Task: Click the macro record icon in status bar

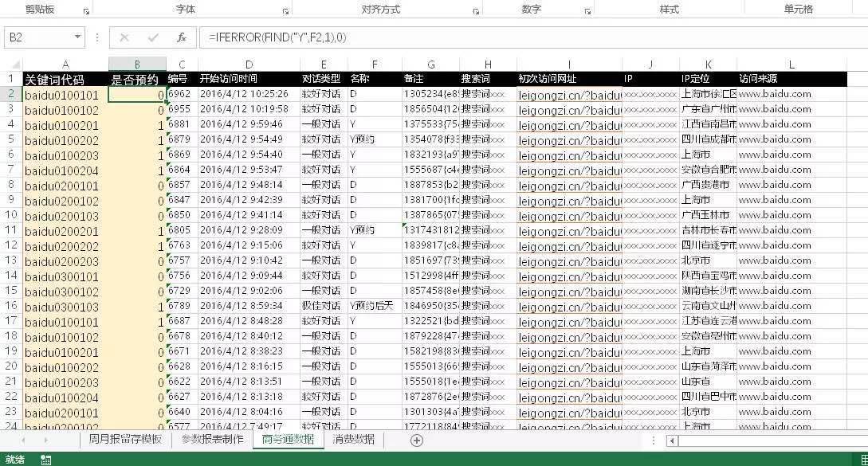Action: 46,460
